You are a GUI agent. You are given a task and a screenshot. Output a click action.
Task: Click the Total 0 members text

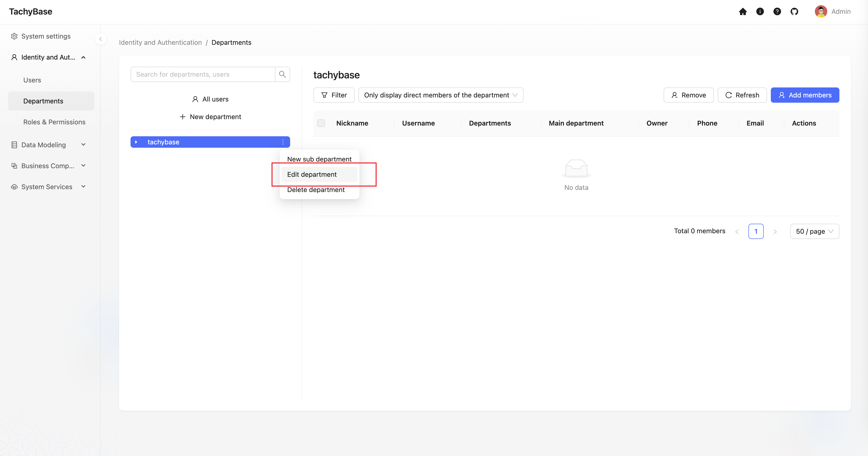700,231
